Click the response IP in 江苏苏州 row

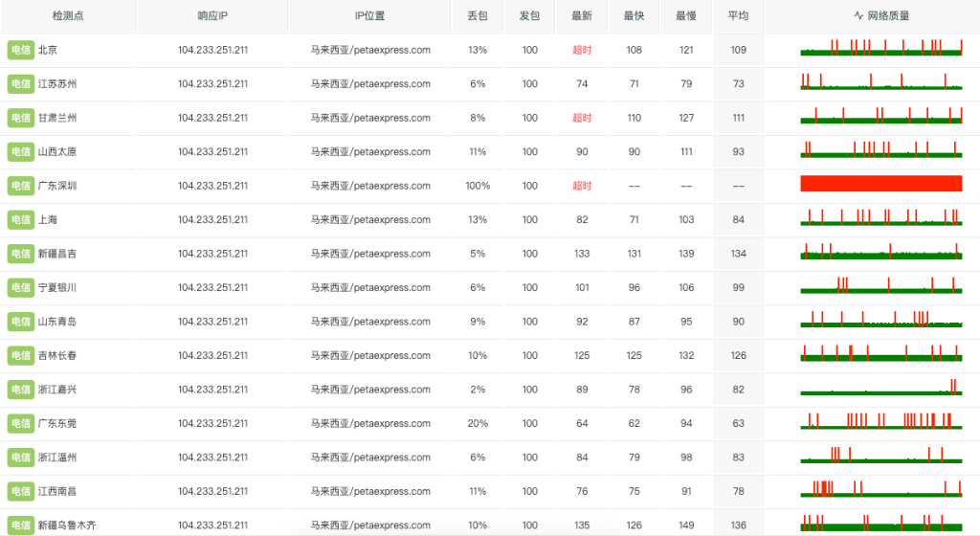[x=212, y=84]
